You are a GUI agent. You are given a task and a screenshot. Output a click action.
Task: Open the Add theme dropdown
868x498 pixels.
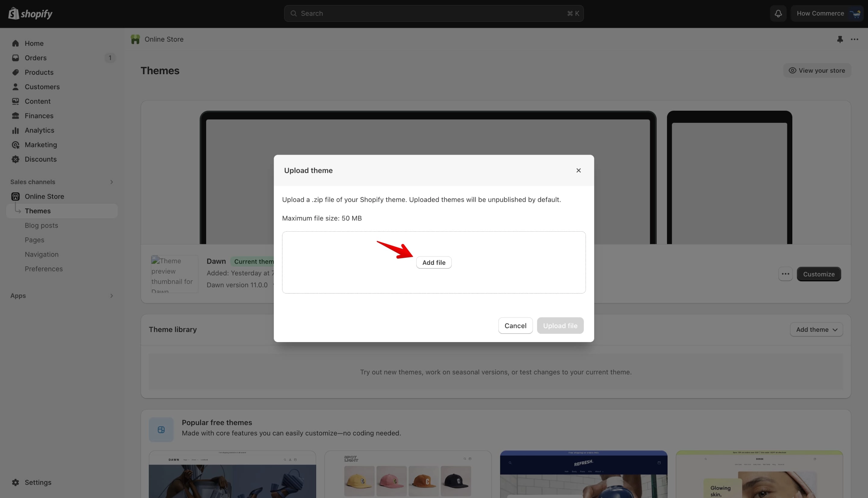pos(816,329)
